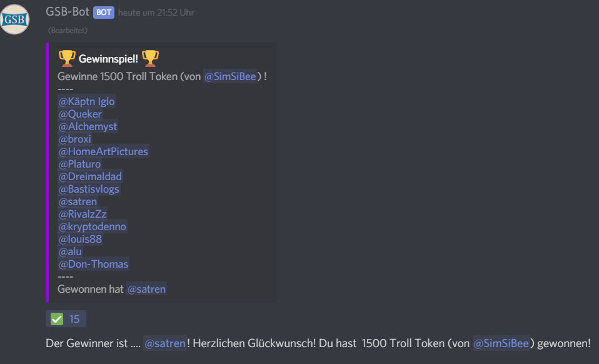599x364 pixels.
Task: Open the @broxi user mention
Action: point(75,139)
